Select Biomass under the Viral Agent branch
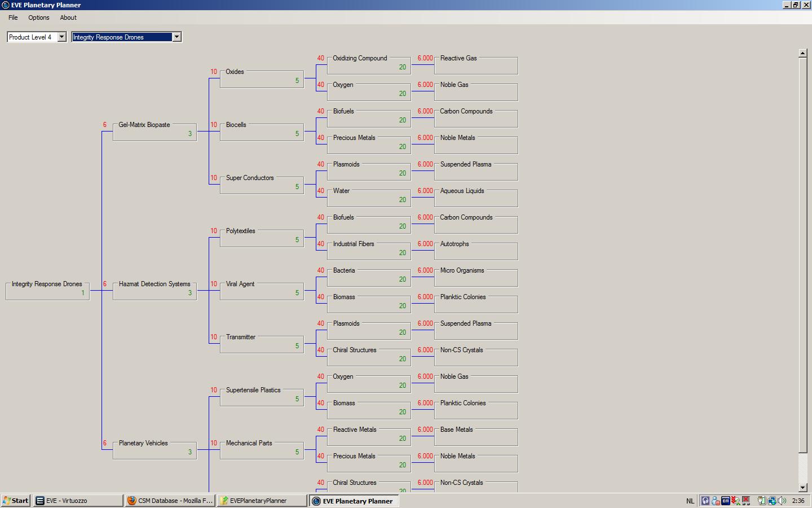The image size is (812, 508). click(x=369, y=303)
